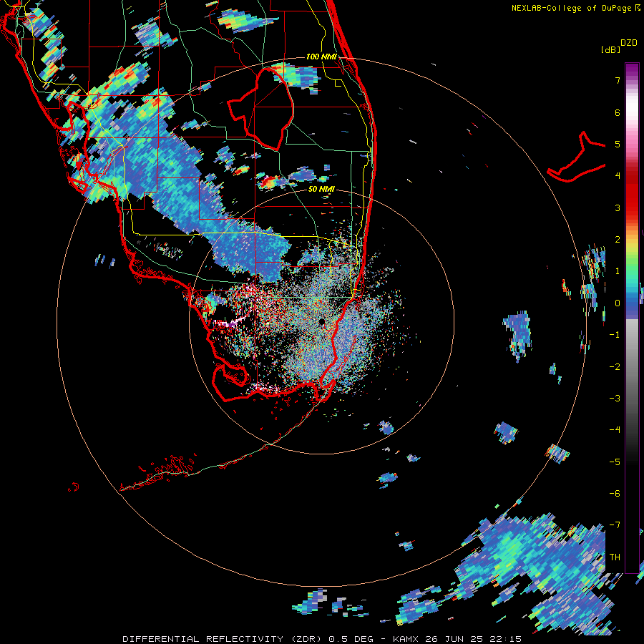The width and height of the screenshot is (644, 644).
Task: Click the 100 NMI range ring label
Action: point(321,57)
